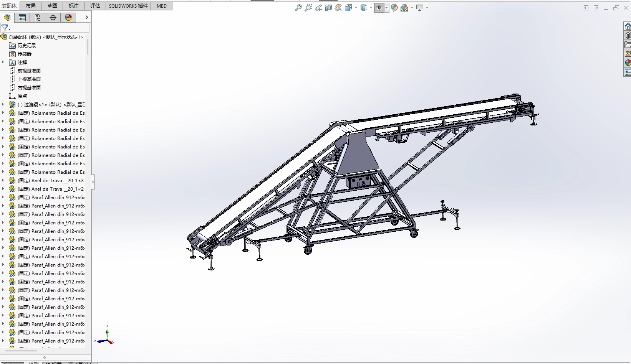Show more manager tabs with the chevron
Image resolution: width=631 pixels, height=364 pixels.
(x=86, y=18)
